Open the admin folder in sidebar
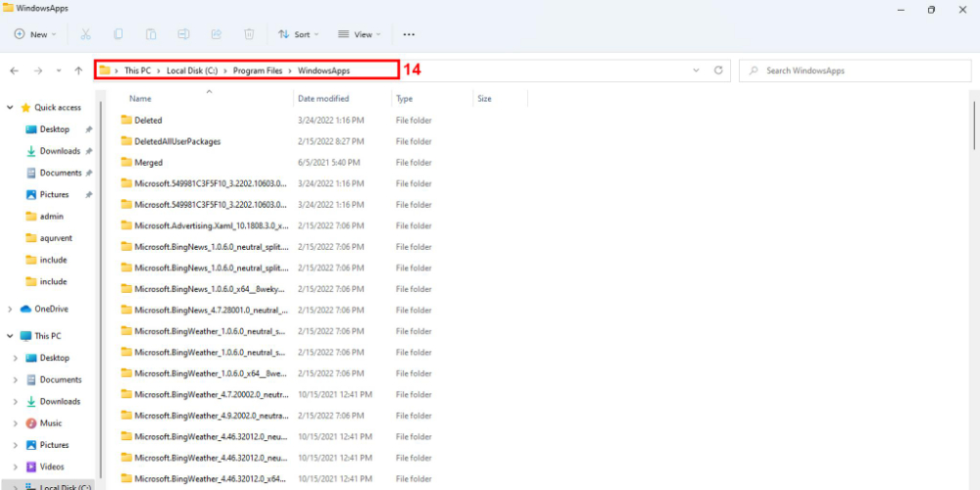980x490 pixels. [52, 217]
